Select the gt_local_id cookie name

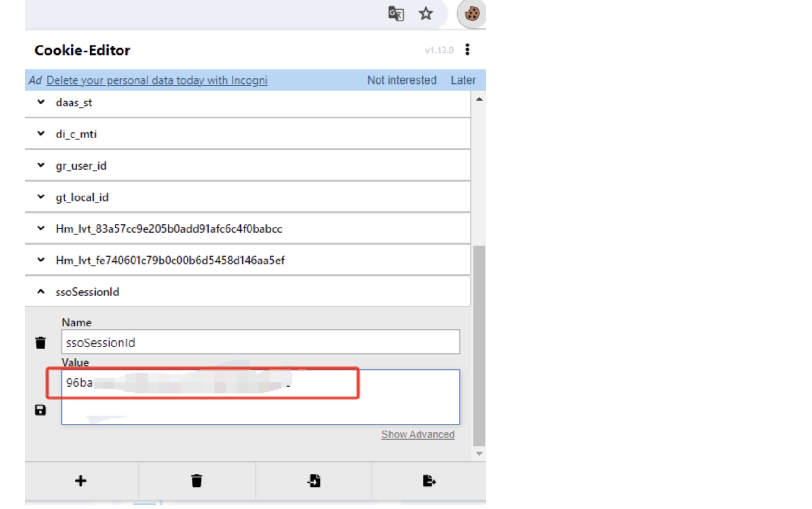tap(82, 197)
